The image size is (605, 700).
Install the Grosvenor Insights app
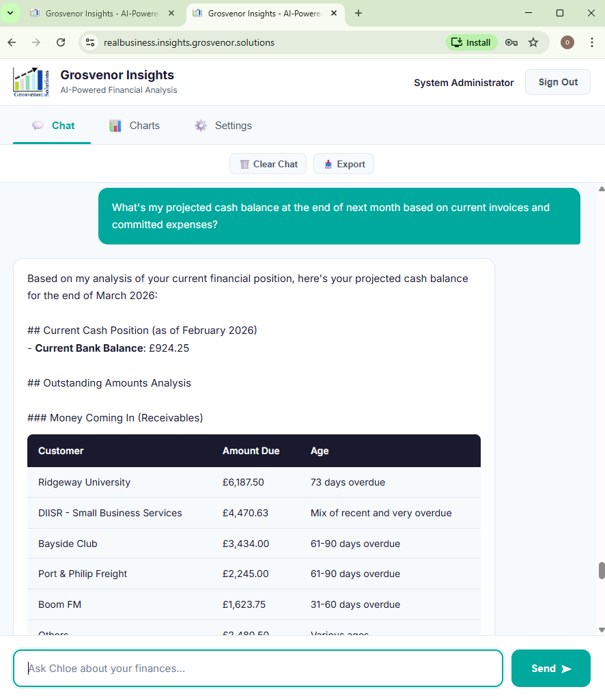(471, 42)
